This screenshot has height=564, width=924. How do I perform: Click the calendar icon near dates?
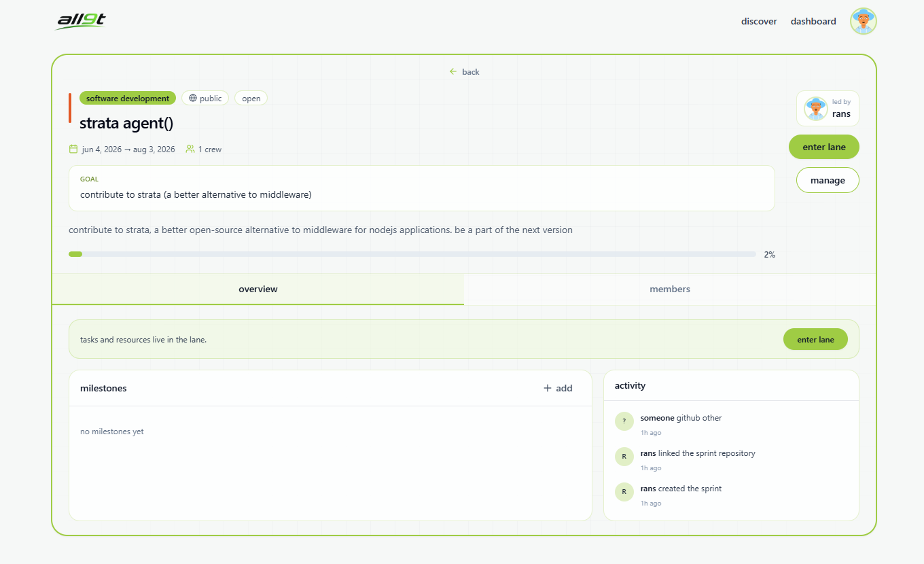[73, 149]
